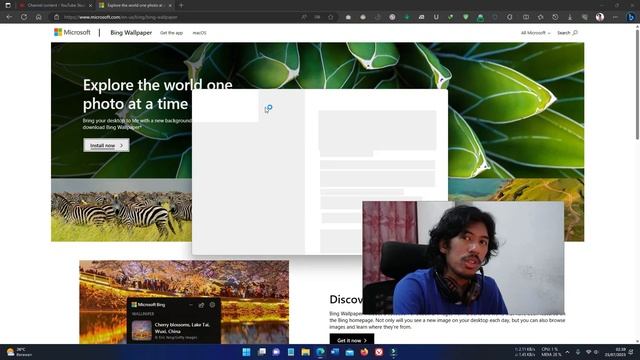The width and height of the screenshot is (640, 360).
Task: Open the tab actions icon at top-left
Action: [8, 5]
